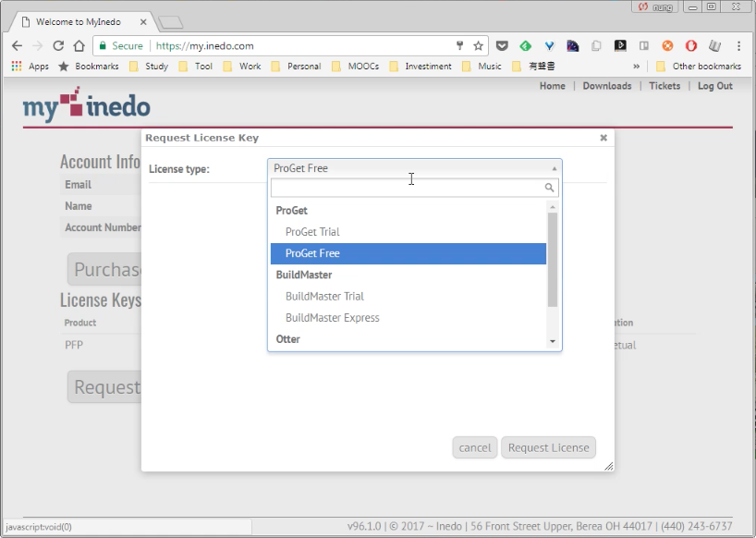Open the Apps grid shortcut

pyautogui.click(x=30, y=66)
